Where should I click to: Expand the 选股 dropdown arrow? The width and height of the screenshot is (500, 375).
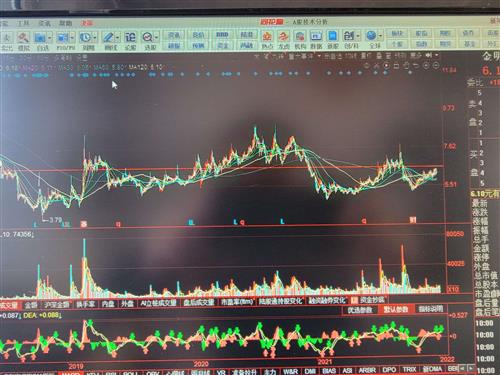pyautogui.click(x=156, y=37)
